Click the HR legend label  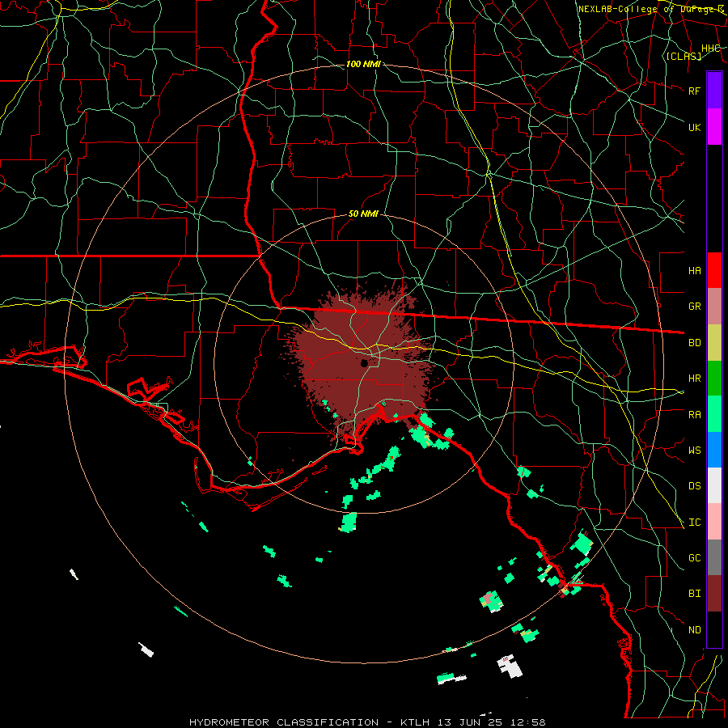coord(694,379)
